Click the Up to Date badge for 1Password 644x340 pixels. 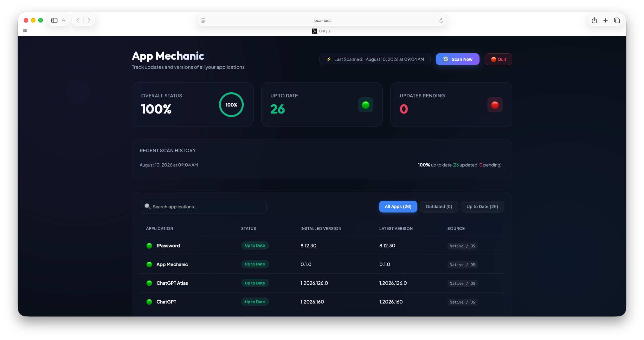pyautogui.click(x=255, y=245)
